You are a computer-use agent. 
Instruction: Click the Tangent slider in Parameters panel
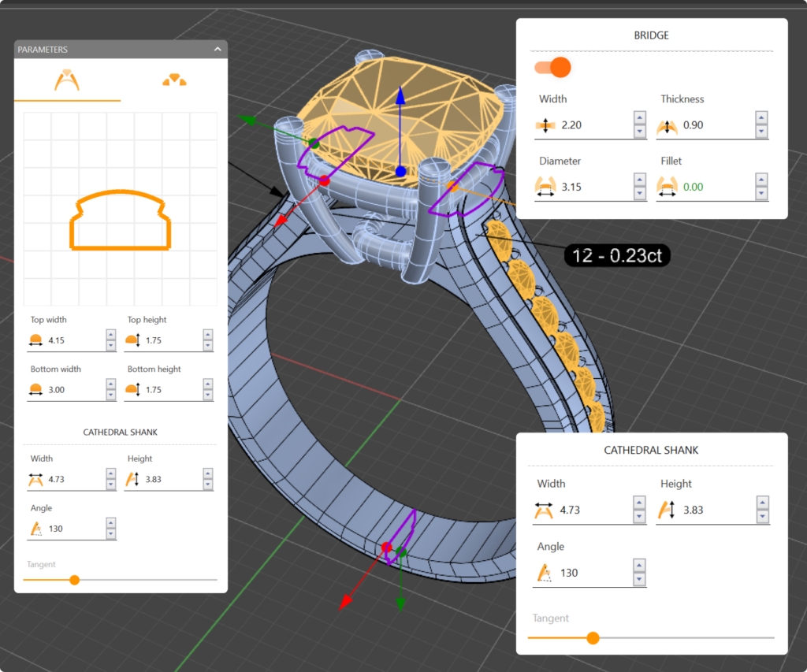[75, 580]
